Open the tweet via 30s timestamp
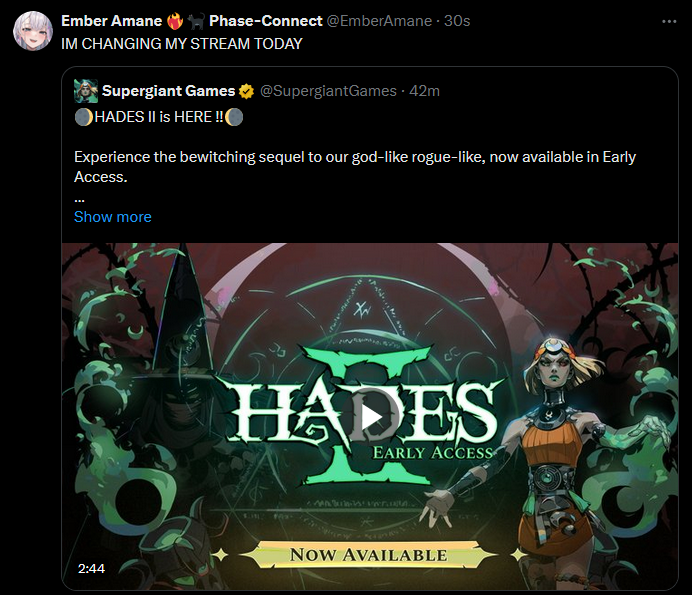The width and height of the screenshot is (692, 595). (457, 21)
